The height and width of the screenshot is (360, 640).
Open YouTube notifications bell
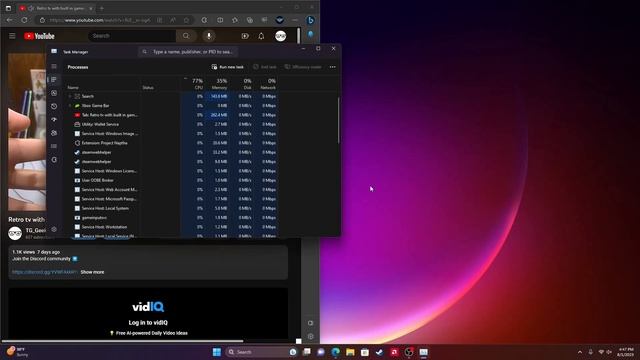pyautogui.click(x=261, y=36)
